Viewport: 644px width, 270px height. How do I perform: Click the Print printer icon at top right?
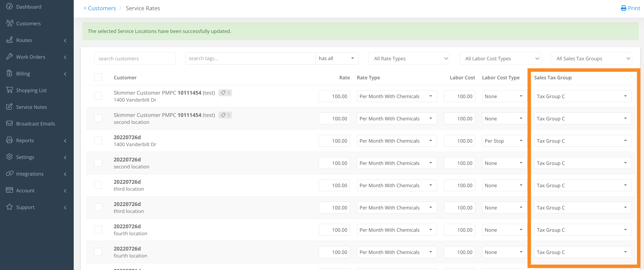(x=624, y=8)
